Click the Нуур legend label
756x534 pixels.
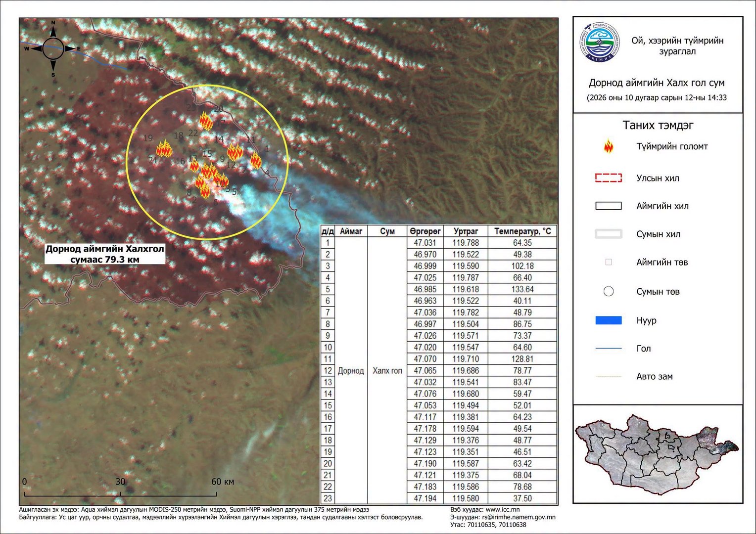coord(646,320)
